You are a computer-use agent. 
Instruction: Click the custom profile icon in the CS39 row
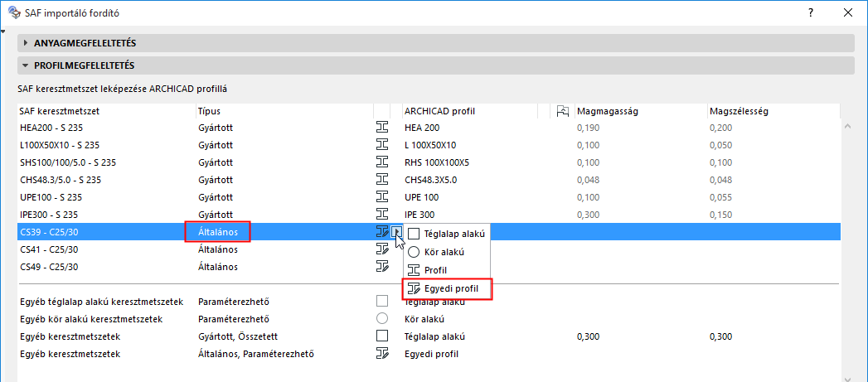click(382, 231)
